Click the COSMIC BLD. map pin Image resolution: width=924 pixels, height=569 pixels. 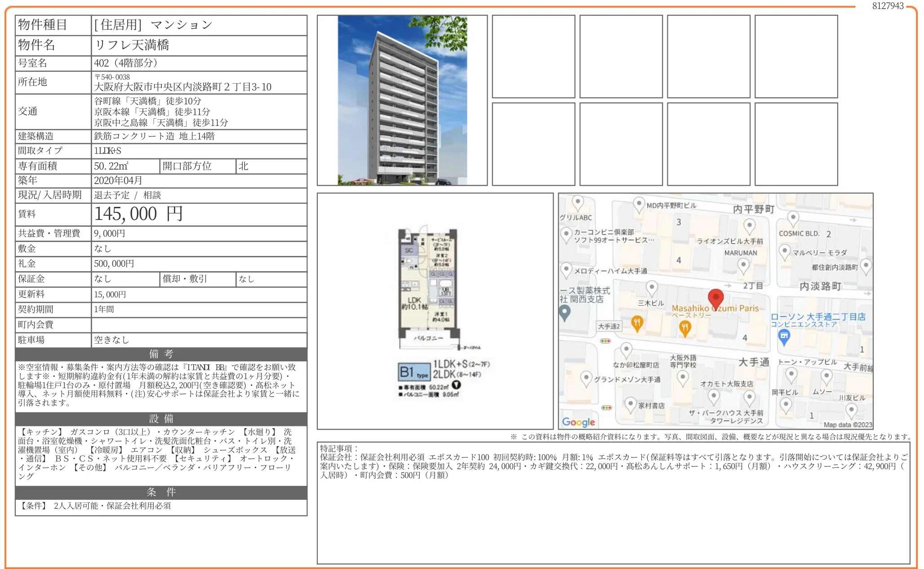[x=793, y=218]
